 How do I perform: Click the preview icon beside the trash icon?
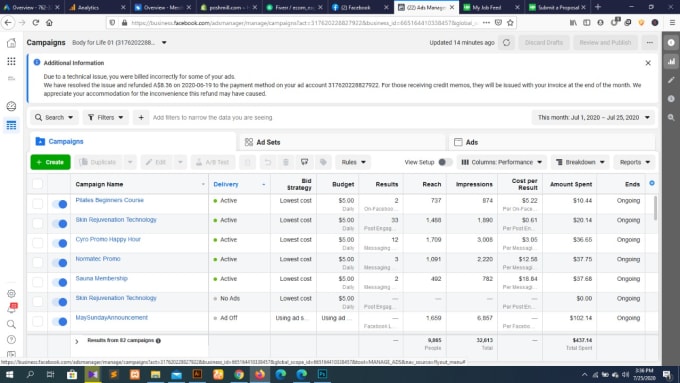coord(304,162)
